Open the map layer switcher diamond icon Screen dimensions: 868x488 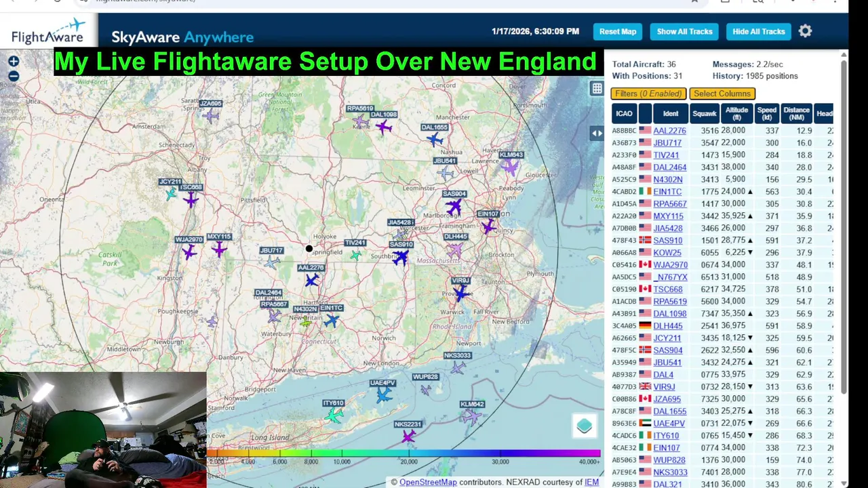585,426
